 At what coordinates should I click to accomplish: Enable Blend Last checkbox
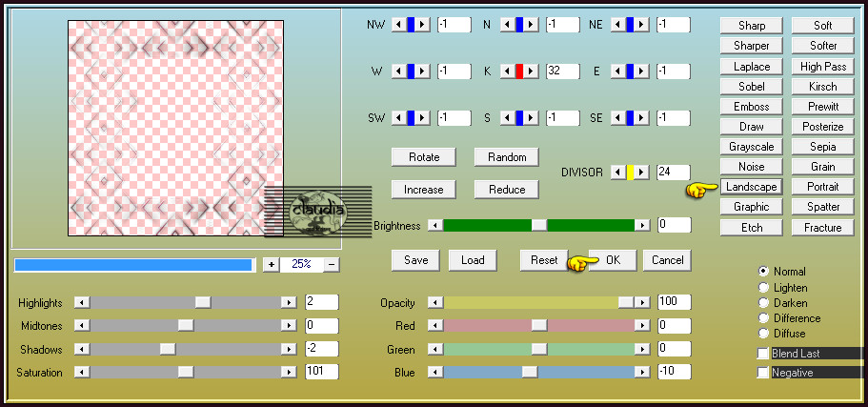pyautogui.click(x=763, y=354)
